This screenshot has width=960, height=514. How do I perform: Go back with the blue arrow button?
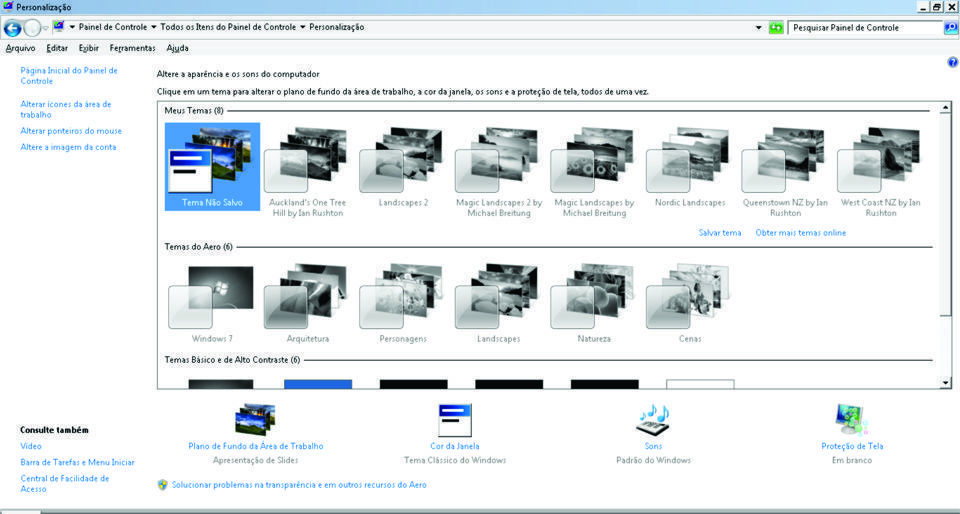click(x=12, y=28)
